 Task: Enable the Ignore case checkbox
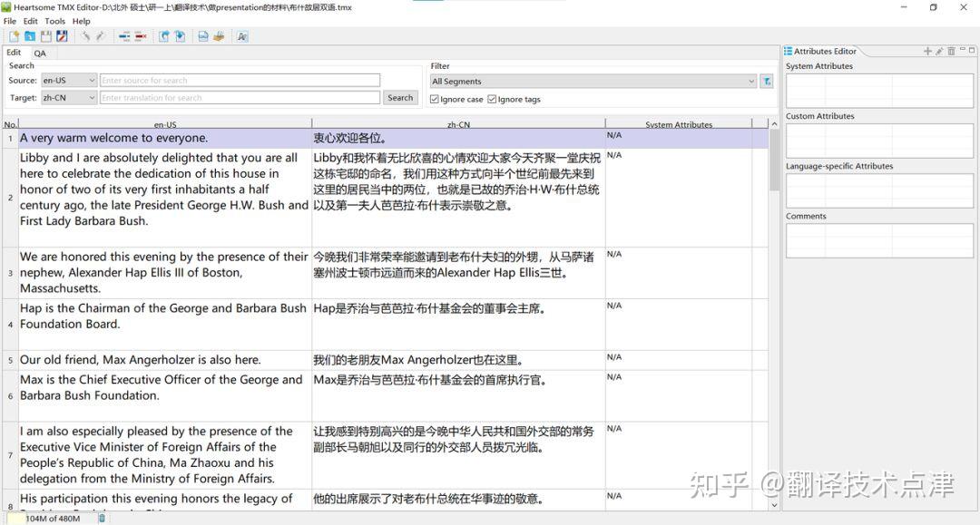(x=438, y=99)
